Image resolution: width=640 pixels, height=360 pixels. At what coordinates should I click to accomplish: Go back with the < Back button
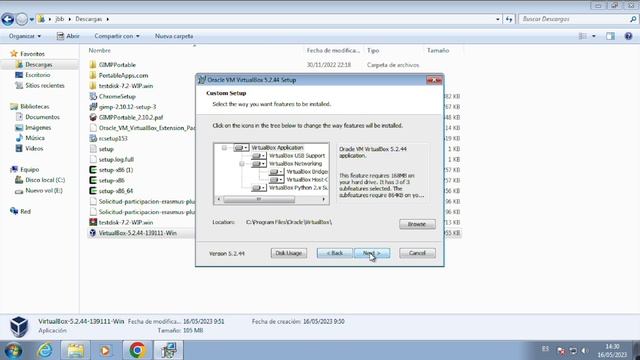[x=334, y=253]
